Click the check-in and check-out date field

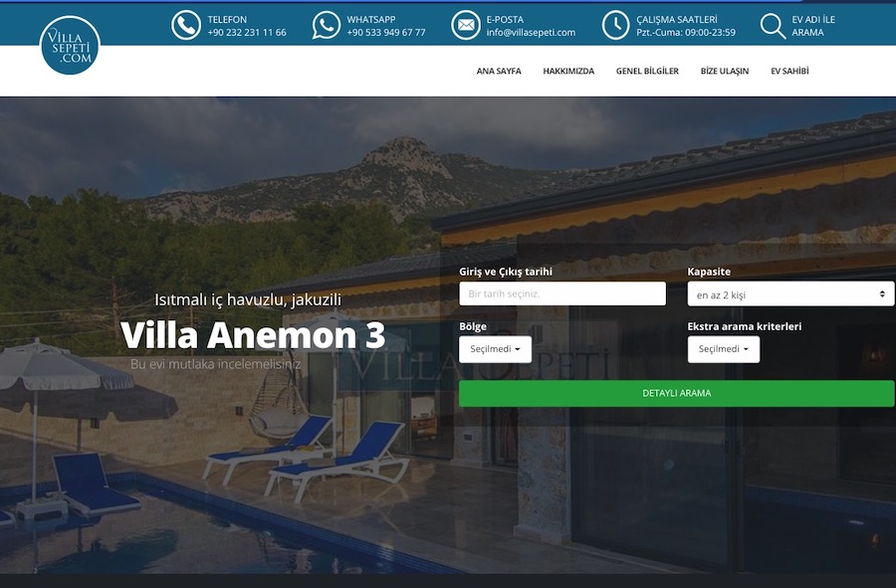[561, 294]
